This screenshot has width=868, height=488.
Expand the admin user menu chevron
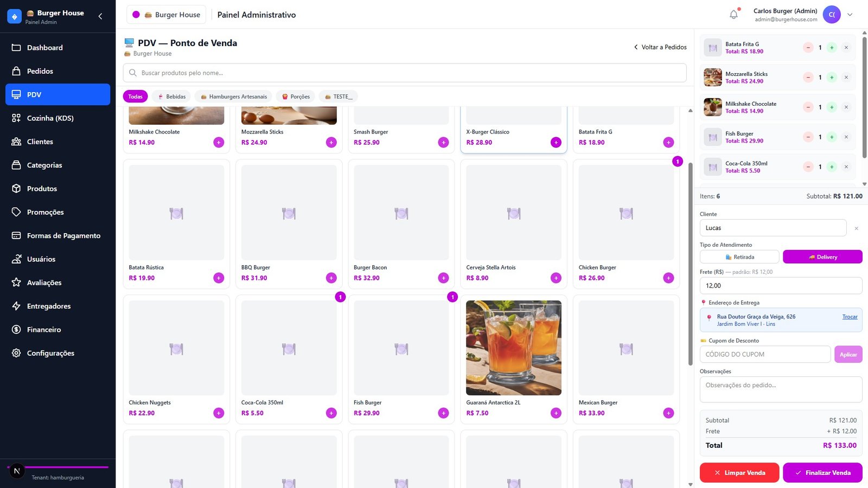point(850,15)
